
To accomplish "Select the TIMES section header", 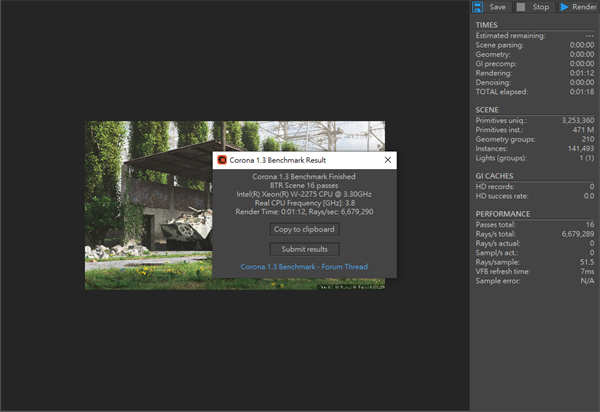I will pyautogui.click(x=486, y=25).
